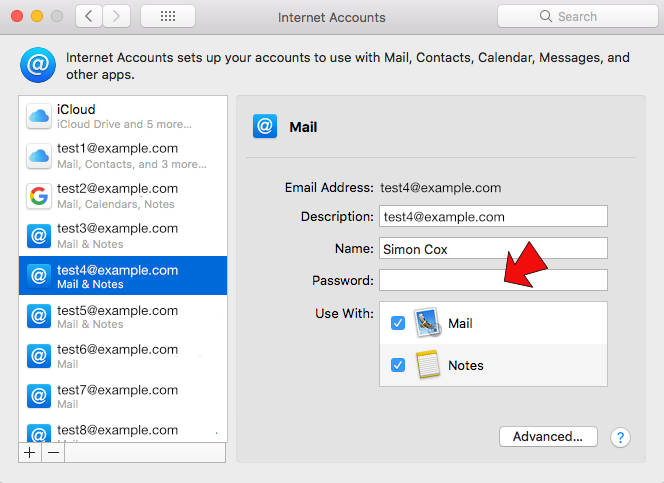Close the window with the red button
This screenshot has width=664, height=483.
point(17,16)
